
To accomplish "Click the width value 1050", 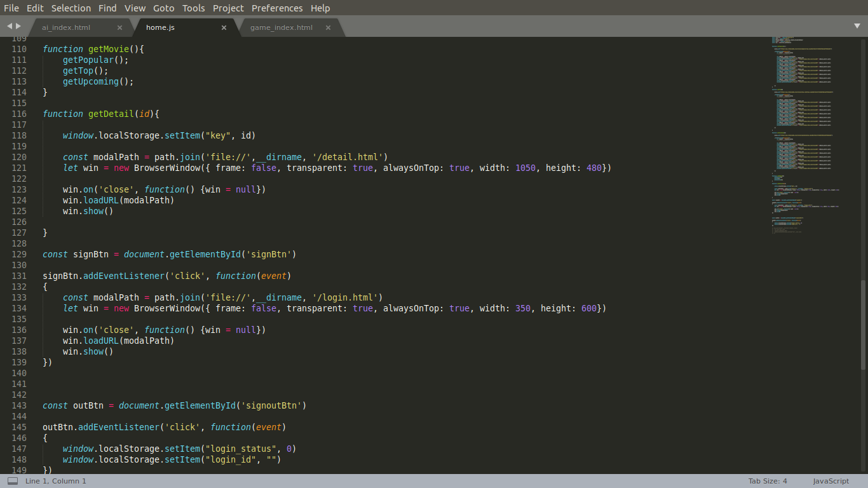I will [526, 168].
